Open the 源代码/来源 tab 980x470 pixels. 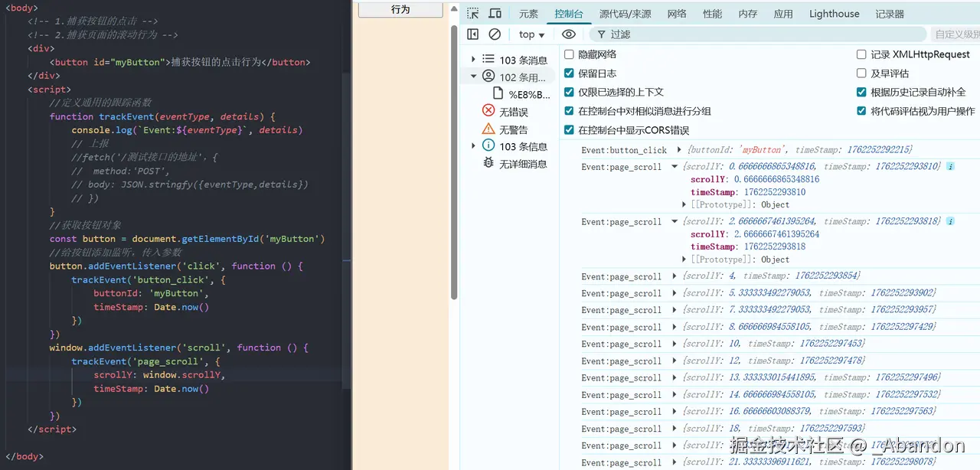(626, 14)
